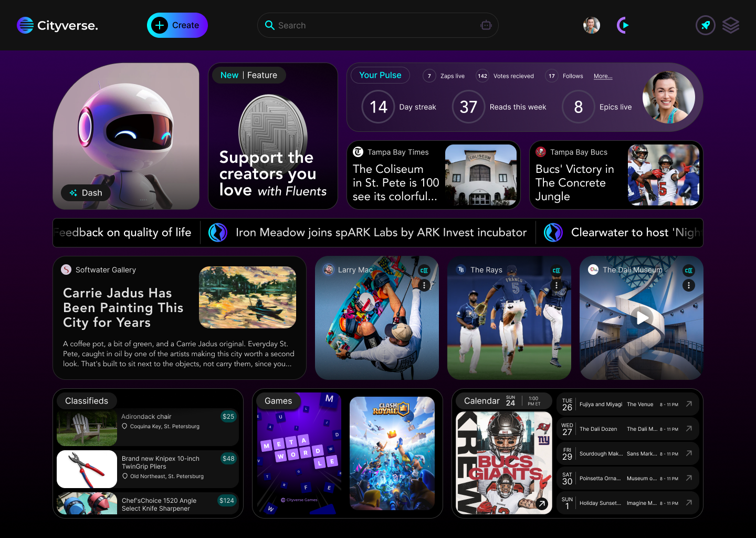Open the New Feature Fluents card

pyautogui.click(x=273, y=136)
